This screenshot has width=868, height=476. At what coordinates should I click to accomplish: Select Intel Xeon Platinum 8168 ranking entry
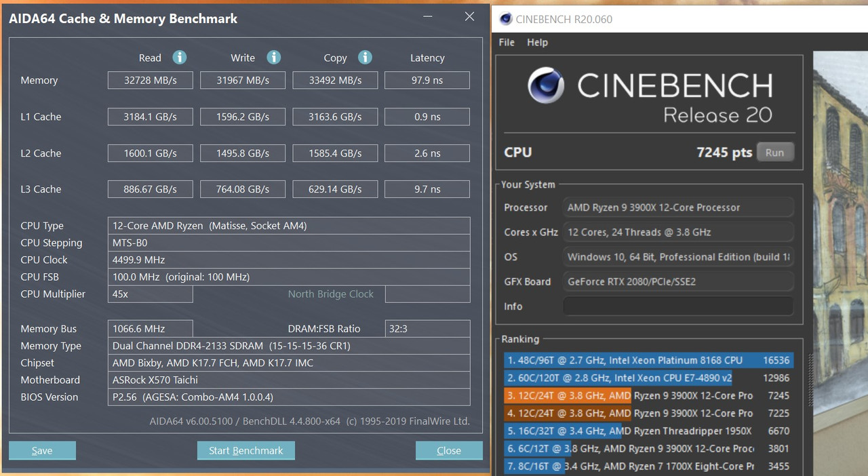648,360
